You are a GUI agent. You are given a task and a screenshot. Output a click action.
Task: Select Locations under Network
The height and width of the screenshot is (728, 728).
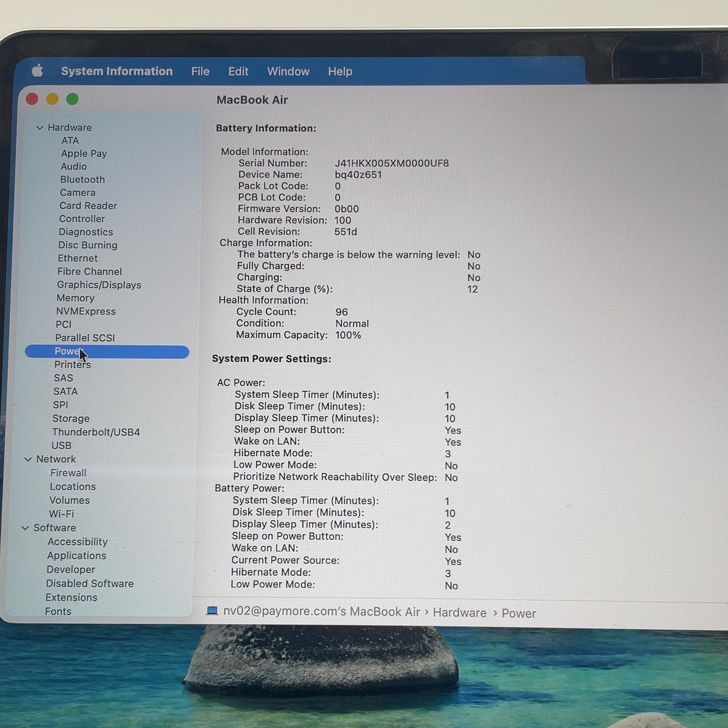[x=73, y=487]
